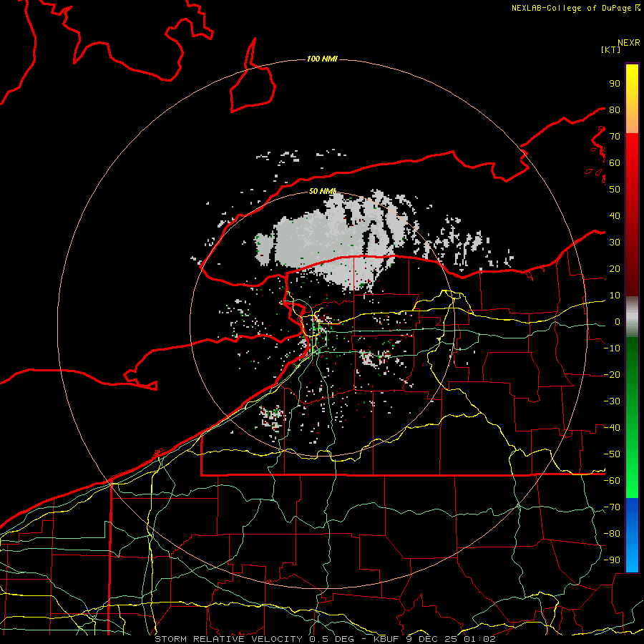Click the 9 DEC 25 date text
The width and height of the screenshot is (644, 644).
point(431,639)
